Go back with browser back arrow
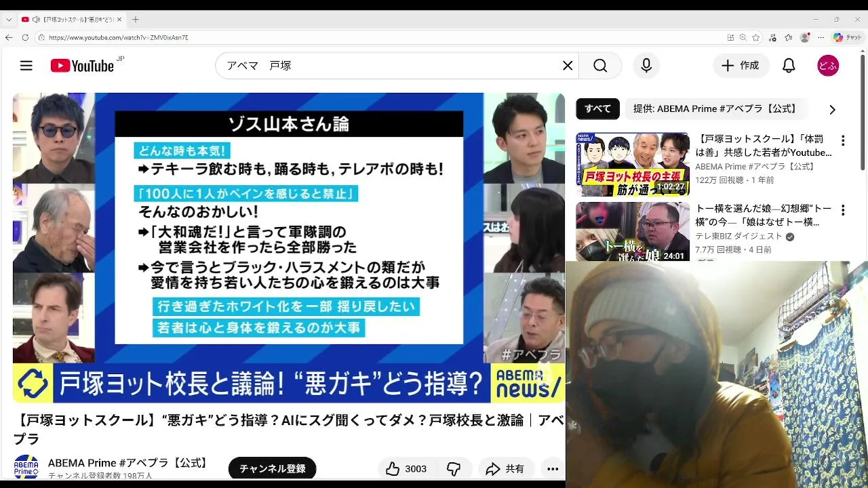 9,37
